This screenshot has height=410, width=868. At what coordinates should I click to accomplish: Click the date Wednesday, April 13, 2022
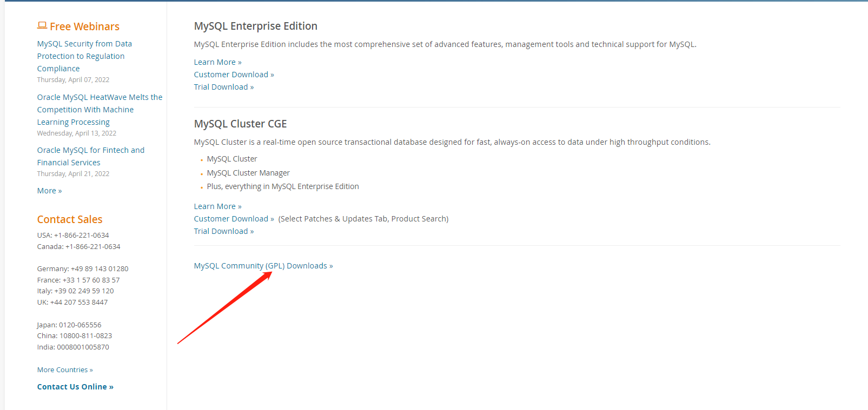[77, 133]
